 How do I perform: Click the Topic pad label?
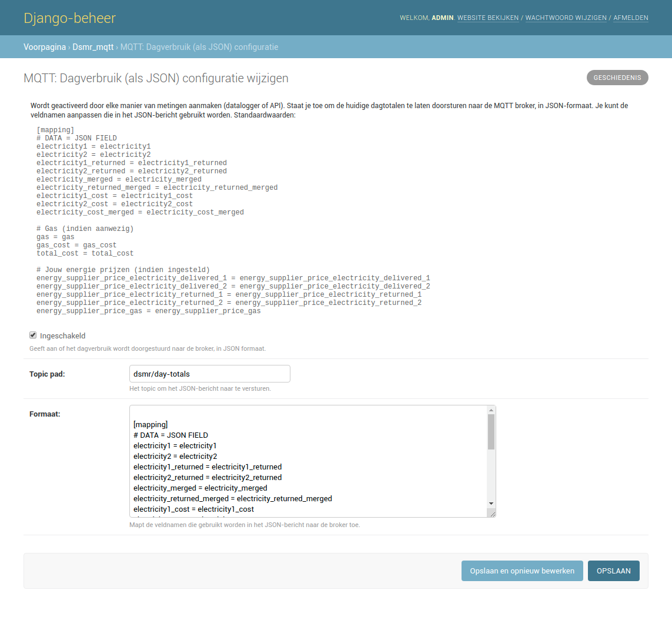[47, 374]
